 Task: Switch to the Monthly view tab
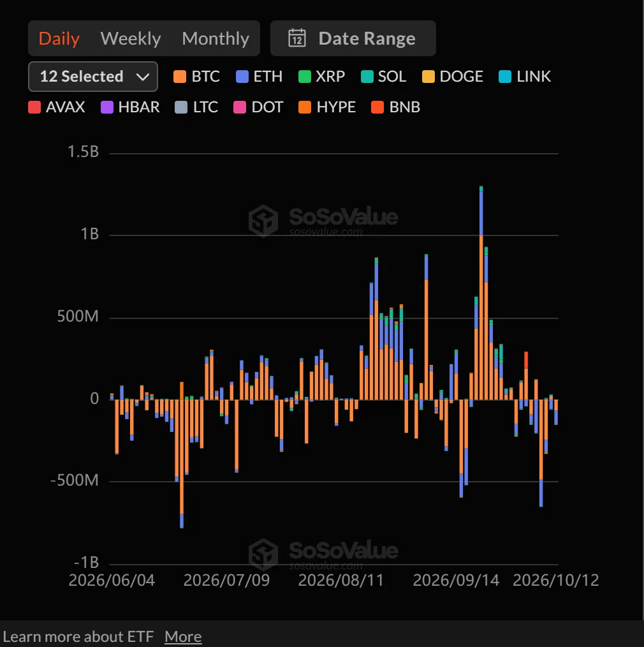(216, 38)
